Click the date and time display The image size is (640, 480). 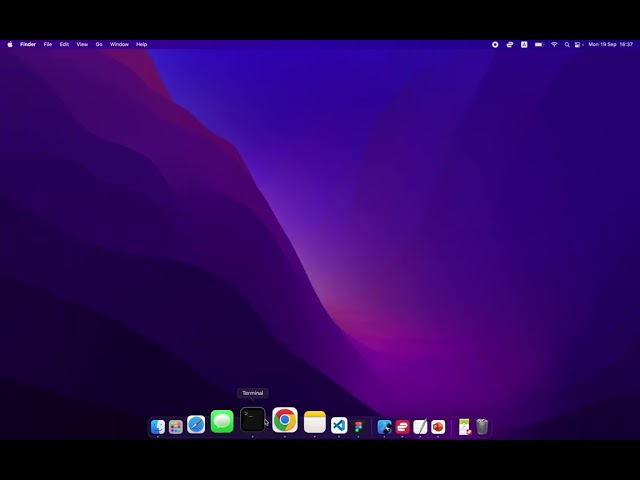[611, 44]
